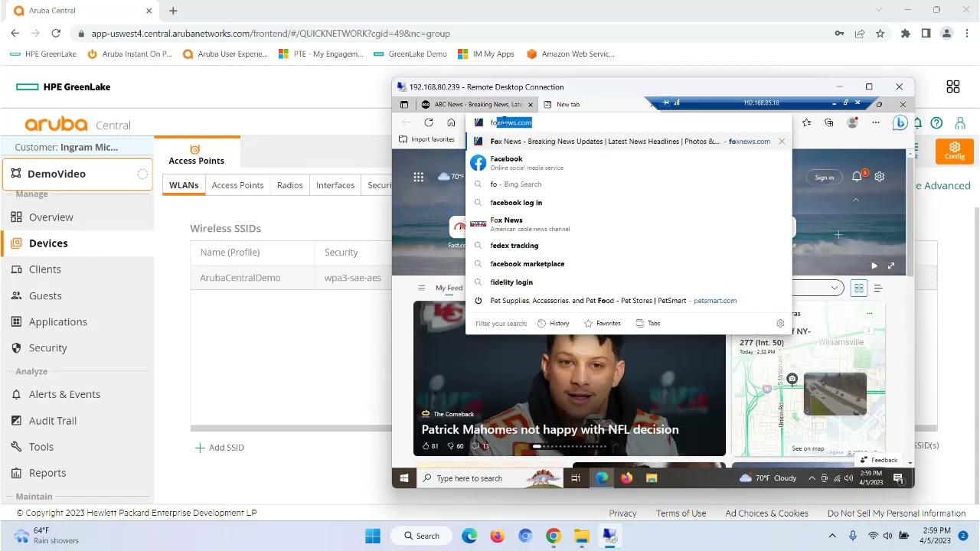This screenshot has width=980, height=551.
Task: Open the weather map card options menu
Action: coord(869,313)
